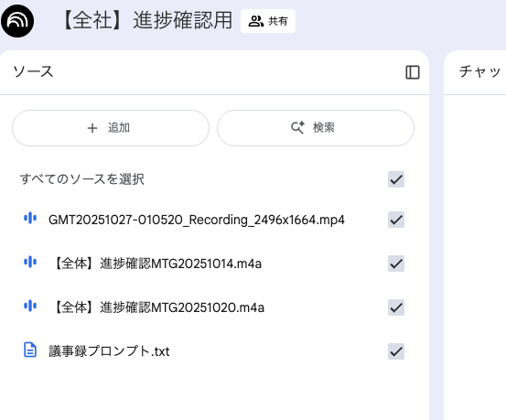This screenshot has height=420, width=506.
Task: Click the plus icon in 追加 button
Action: point(92,128)
